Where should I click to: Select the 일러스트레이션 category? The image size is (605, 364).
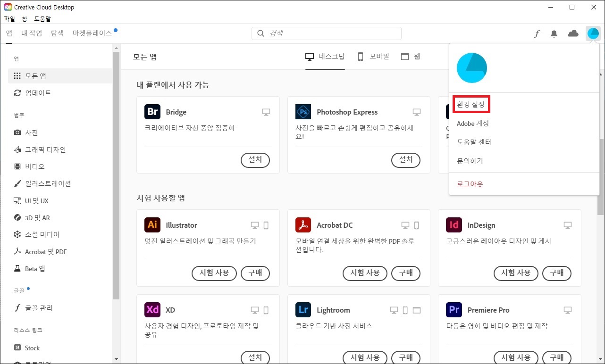pyautogui.click(x=60, y=183)
